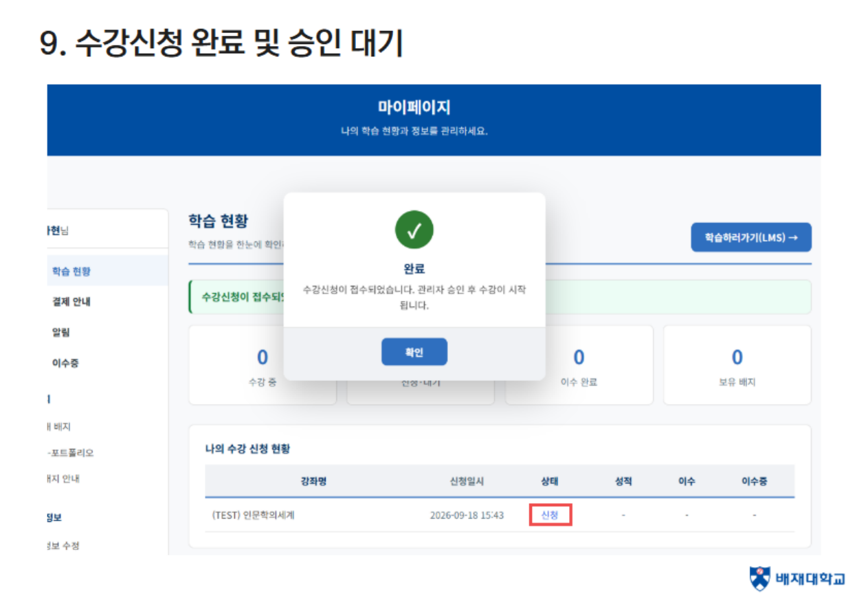The width and height of the screenshot is (868, 614).
Task: Go to 알림 in the sidebar
Action: point(61,332)
